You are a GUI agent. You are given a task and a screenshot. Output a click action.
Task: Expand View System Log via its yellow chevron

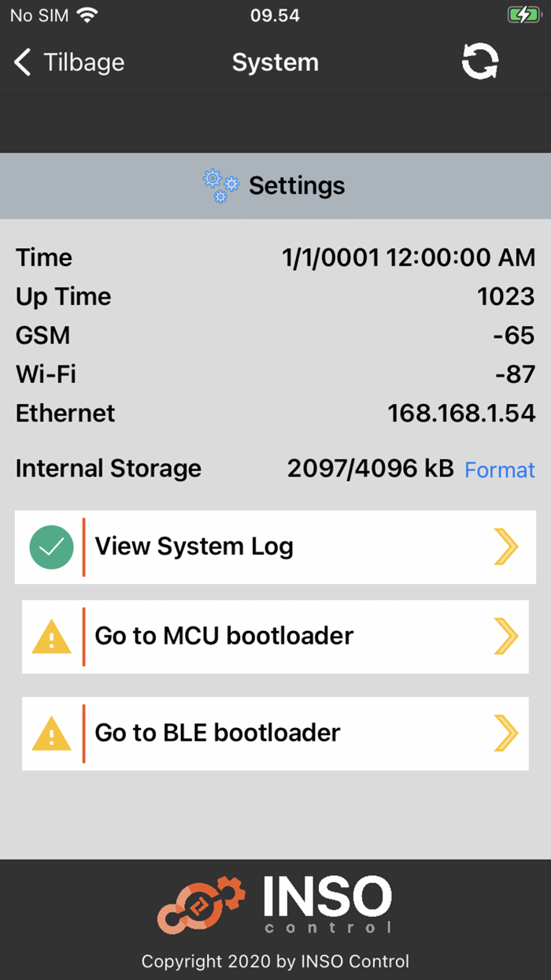pyautogui.click(x=507, y=547)
